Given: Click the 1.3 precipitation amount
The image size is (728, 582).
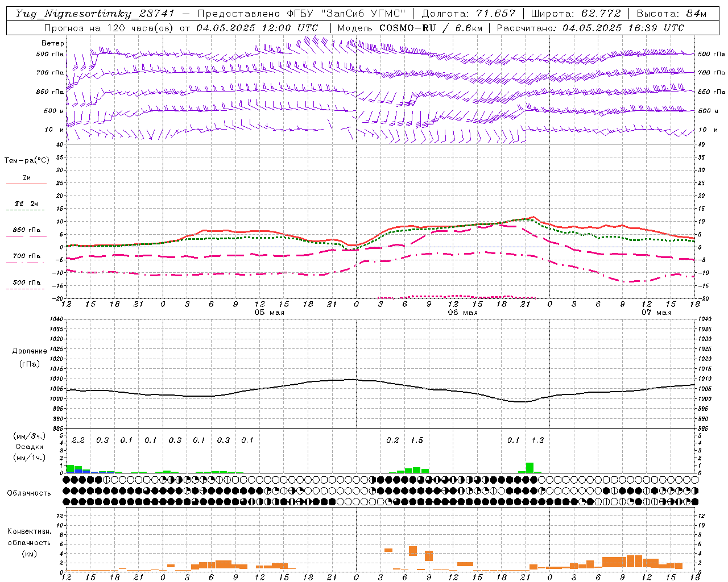Looking at the screenshot, I should tap(537, 440).
